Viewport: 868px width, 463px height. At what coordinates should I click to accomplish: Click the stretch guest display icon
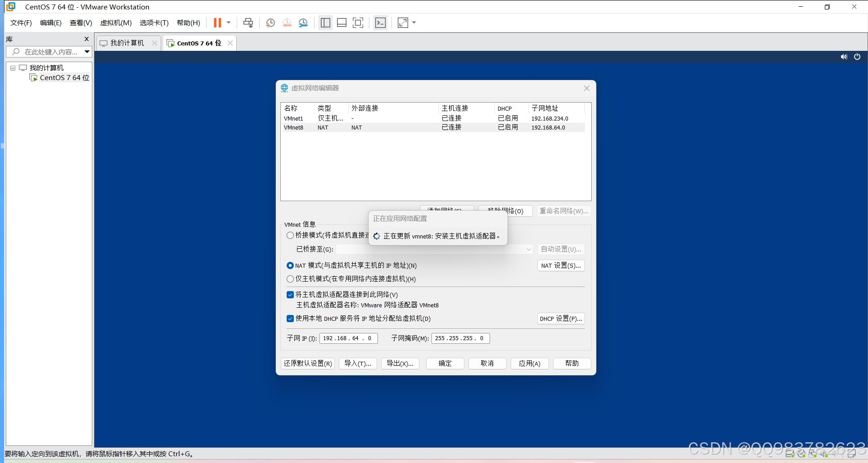pyautogui.click(x=403, y=23)
